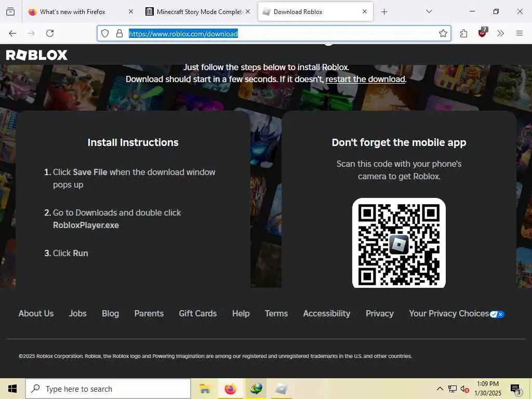The image size is (532, 399).
Task: Switch to What's new with Firefox tab
Action: (x=81, y=12)
